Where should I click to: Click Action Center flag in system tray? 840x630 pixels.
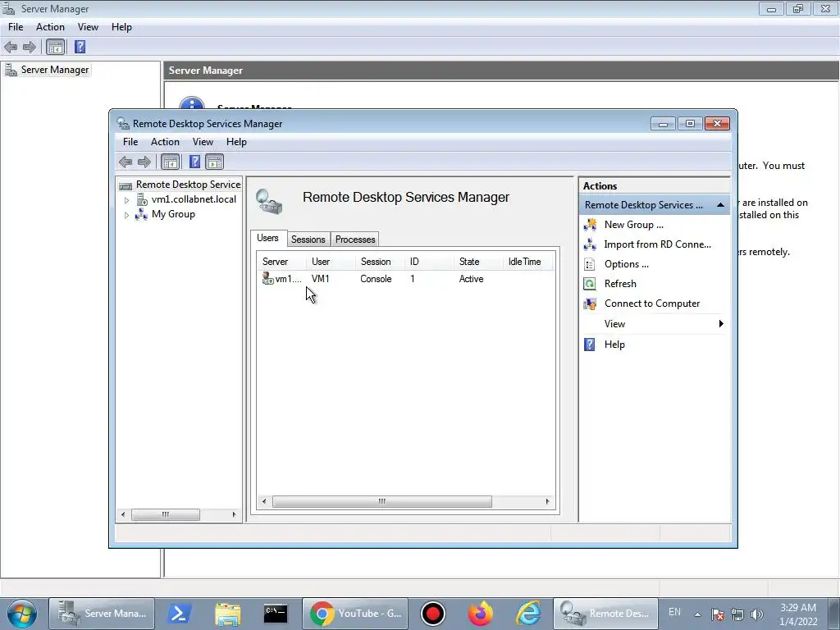coord(718,614)
